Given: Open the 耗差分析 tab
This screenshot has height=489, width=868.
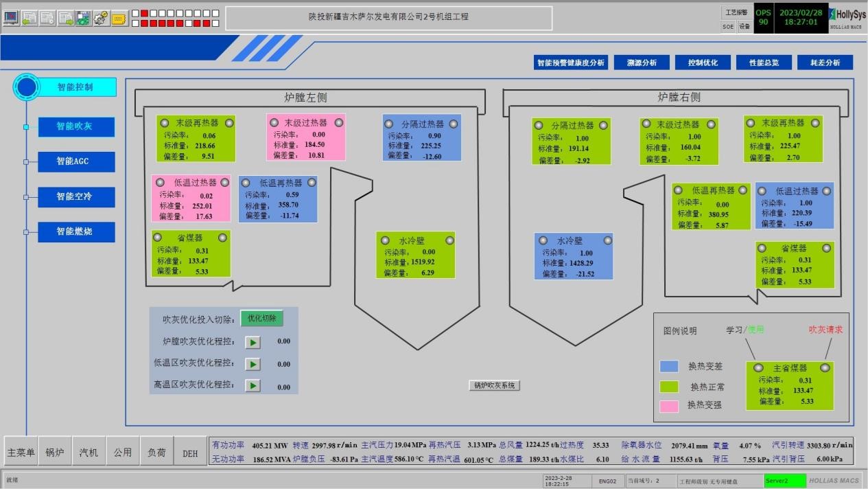Looking at the screenshot, I should [x=825, y=62].
